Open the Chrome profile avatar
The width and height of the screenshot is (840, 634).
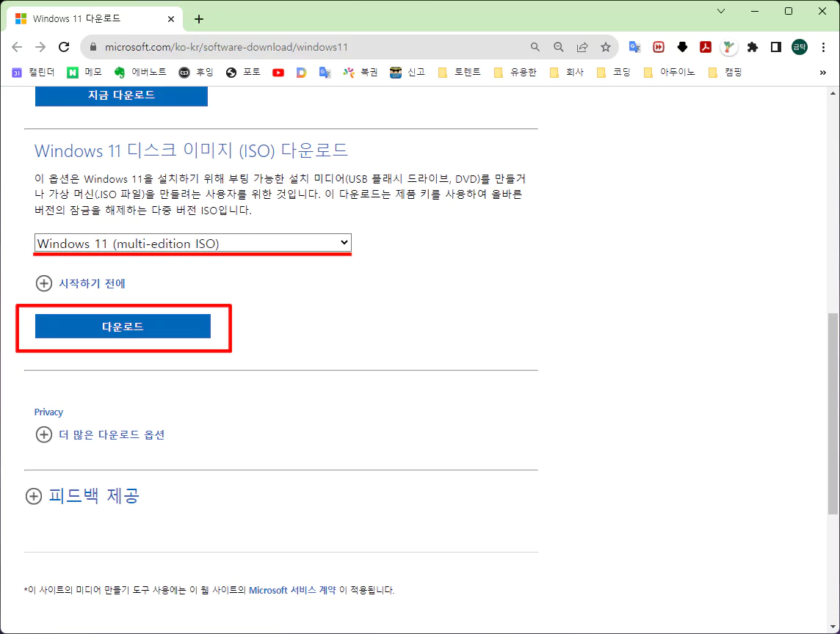[800, 47]
